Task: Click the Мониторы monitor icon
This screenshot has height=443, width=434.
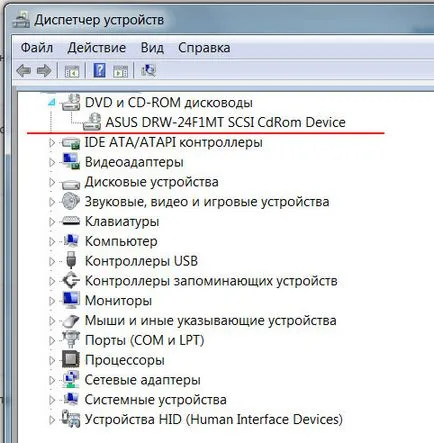Action: point(71,300)
